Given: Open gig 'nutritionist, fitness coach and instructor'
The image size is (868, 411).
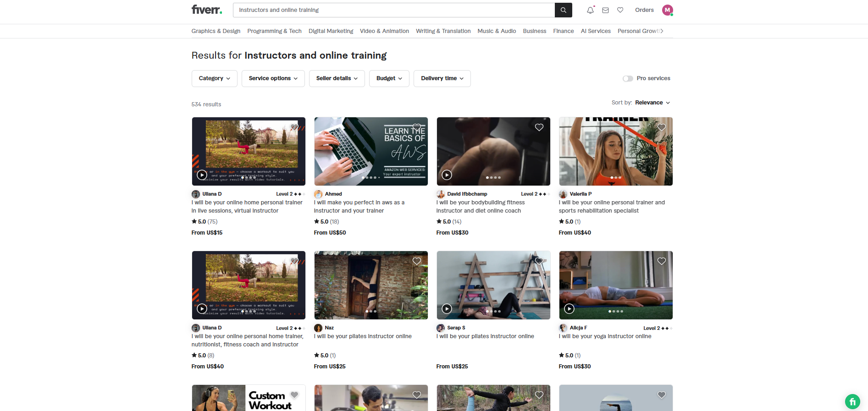Looking at the screenshot, I should pyautogui.click(x=248, y=340).
